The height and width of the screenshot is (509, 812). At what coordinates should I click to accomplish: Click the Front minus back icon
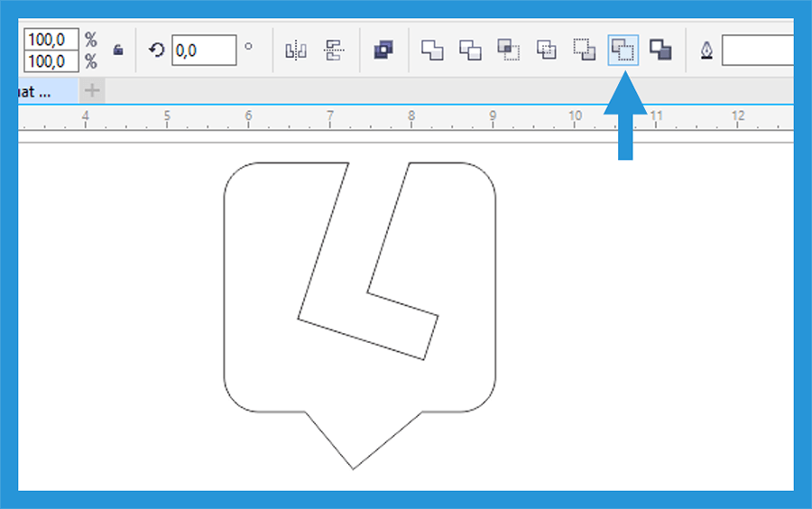click(585, 50)
